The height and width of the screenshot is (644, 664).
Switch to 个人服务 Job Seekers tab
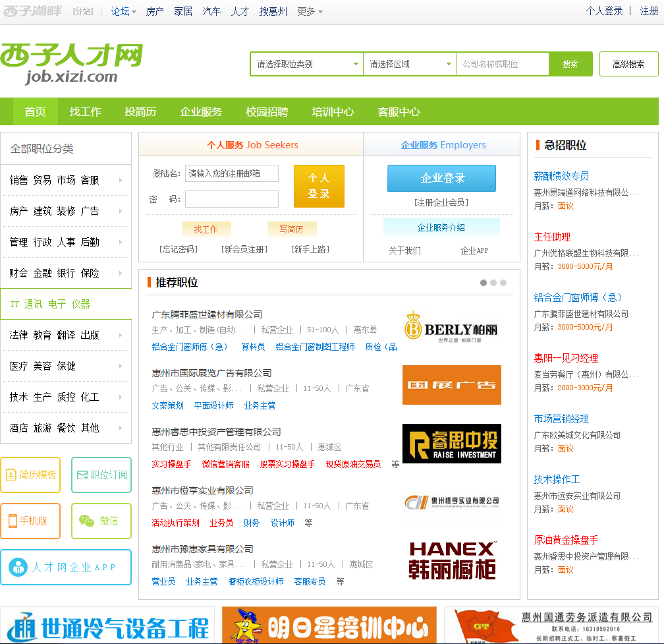(251, 145)
